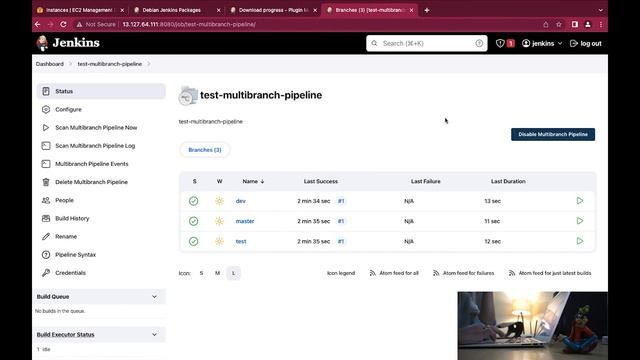Sort by Last Success column

321,181
